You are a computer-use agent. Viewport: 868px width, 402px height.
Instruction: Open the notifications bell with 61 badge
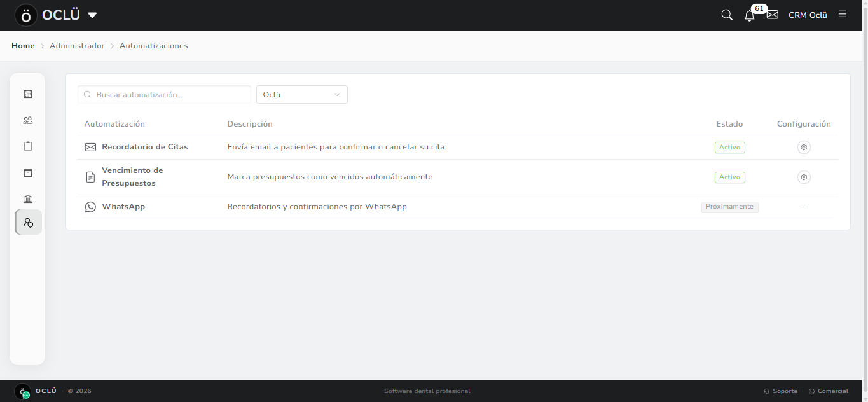(750, 15)
